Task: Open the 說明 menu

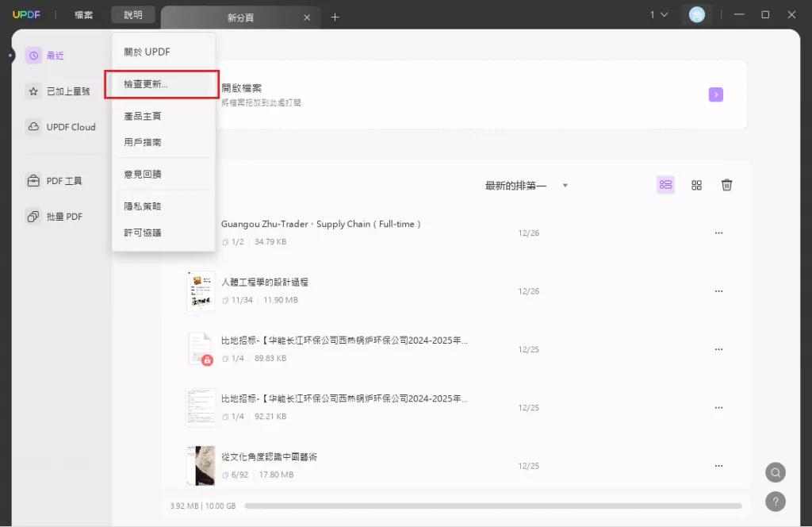Action: [x=133, y=15]
